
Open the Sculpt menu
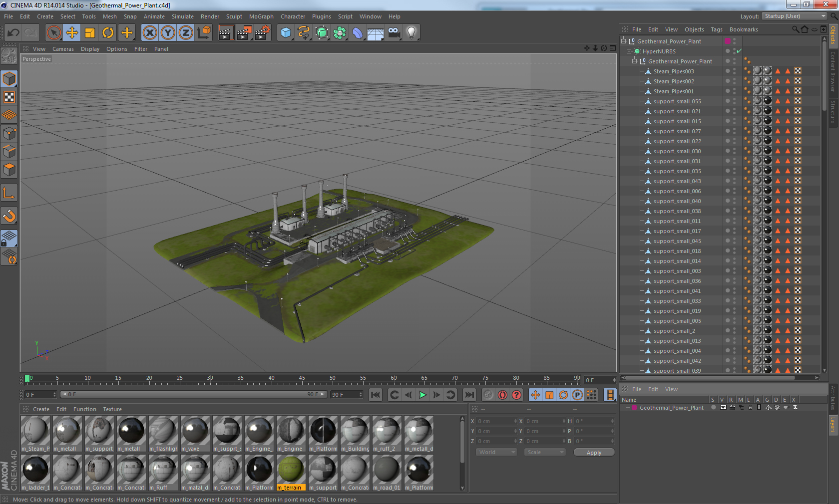click(x=234, y=16)
